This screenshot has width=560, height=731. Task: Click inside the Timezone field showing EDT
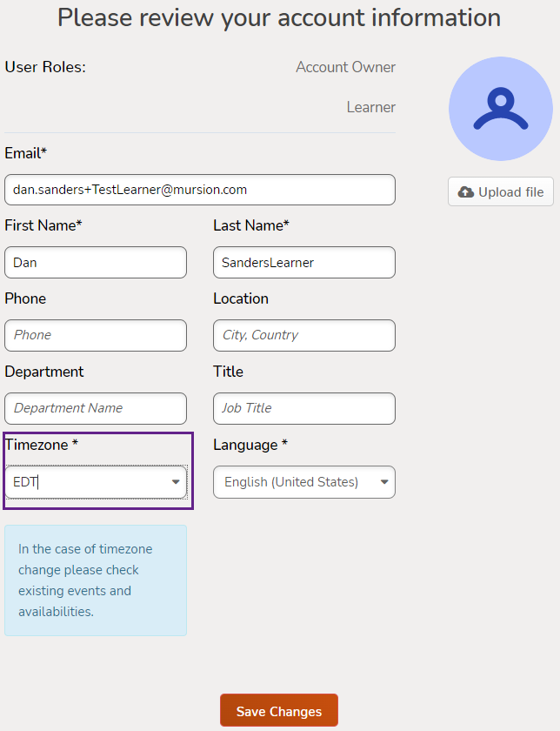click(87, 482)
